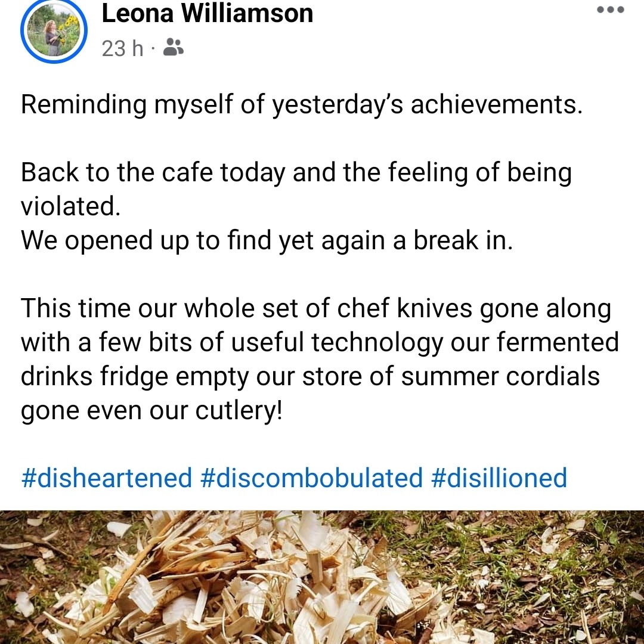Open the #disheartened hashtag
644x644 pixels.
(x=107, y=478)
